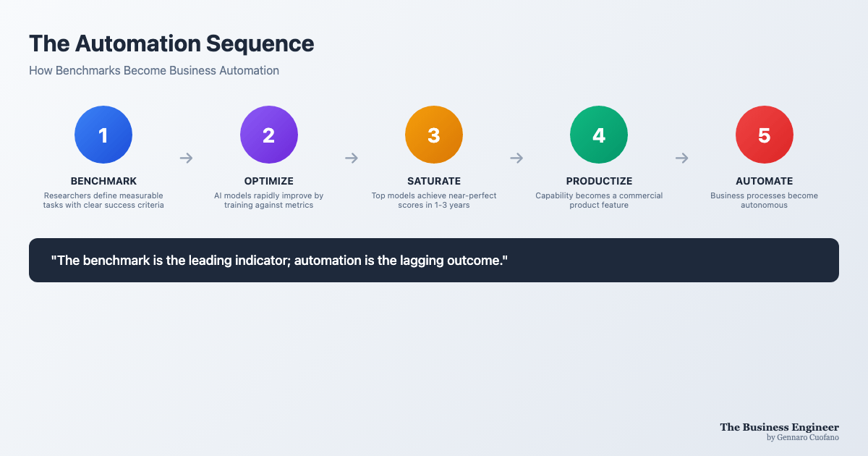868x456 pixels.
Task: Click the arrow between Productize and Automate
Action: (682, 158)
